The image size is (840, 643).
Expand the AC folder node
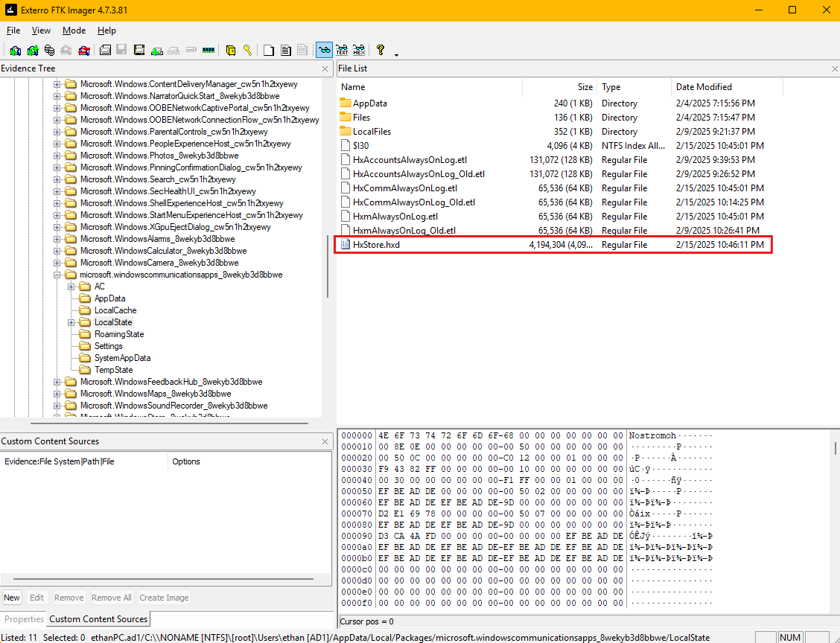click(71, 287)
